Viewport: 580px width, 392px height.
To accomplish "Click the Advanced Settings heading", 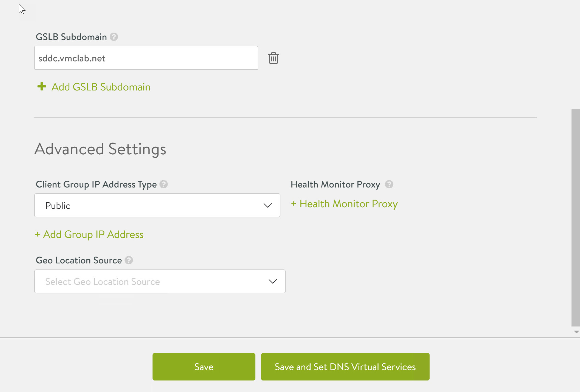I will coord(100,149).
